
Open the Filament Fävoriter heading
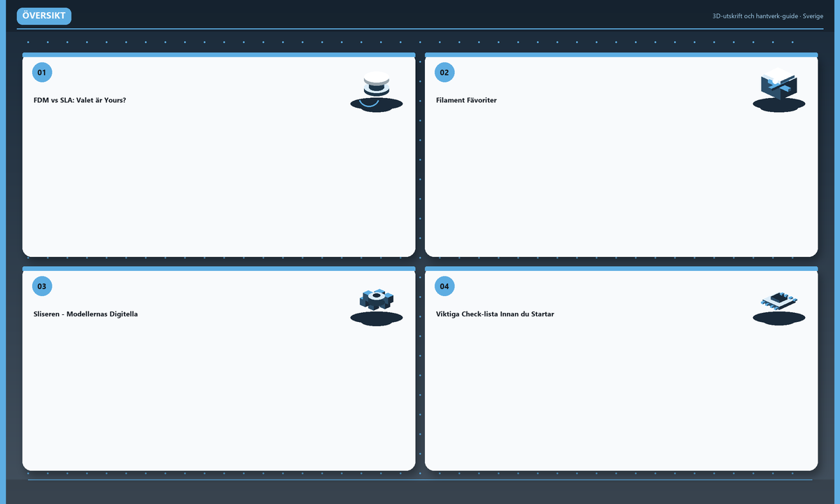[466, 100]
